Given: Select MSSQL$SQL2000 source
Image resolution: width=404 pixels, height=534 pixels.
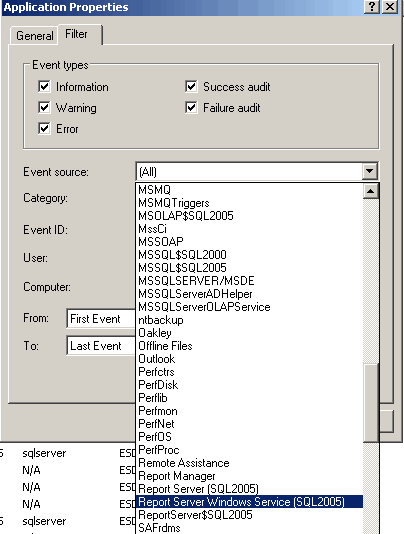Looking at the screenshot, I should pos(250,255).
